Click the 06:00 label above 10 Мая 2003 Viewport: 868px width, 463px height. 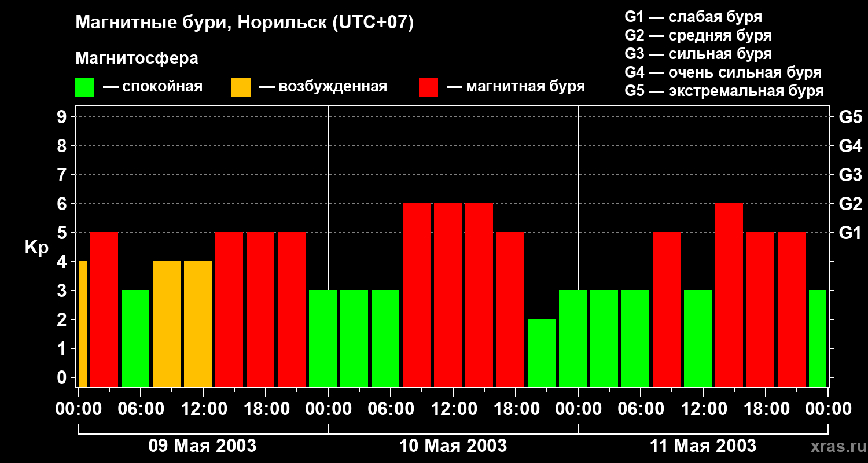(391, 409)
